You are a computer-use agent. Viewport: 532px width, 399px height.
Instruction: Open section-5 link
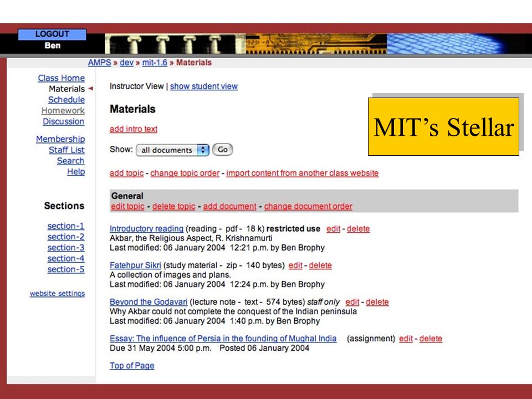tap(66, 269)
